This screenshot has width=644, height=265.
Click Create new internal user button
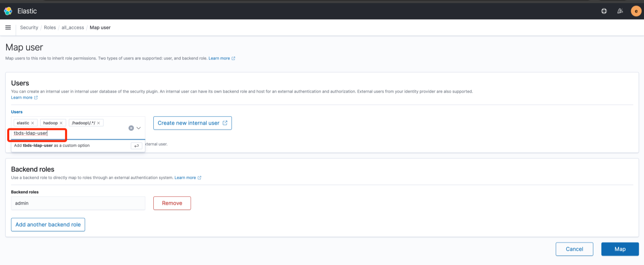192,123
